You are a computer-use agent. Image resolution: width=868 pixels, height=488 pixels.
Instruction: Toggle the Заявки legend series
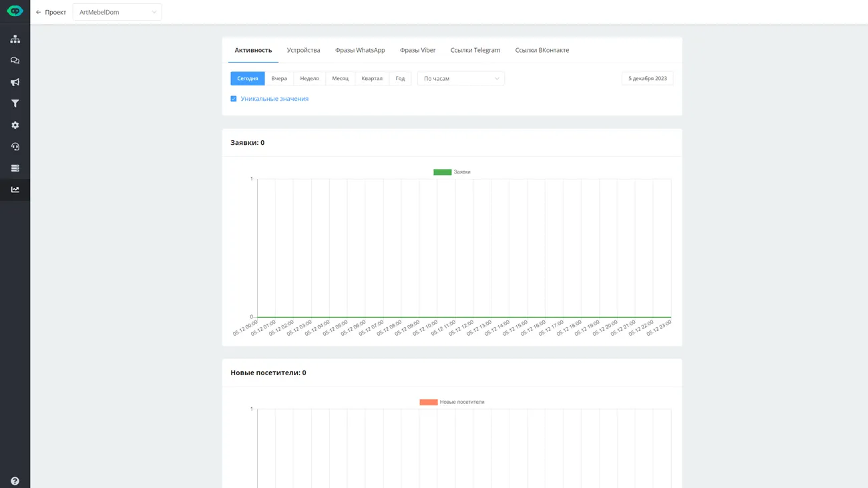pos(452,172)
